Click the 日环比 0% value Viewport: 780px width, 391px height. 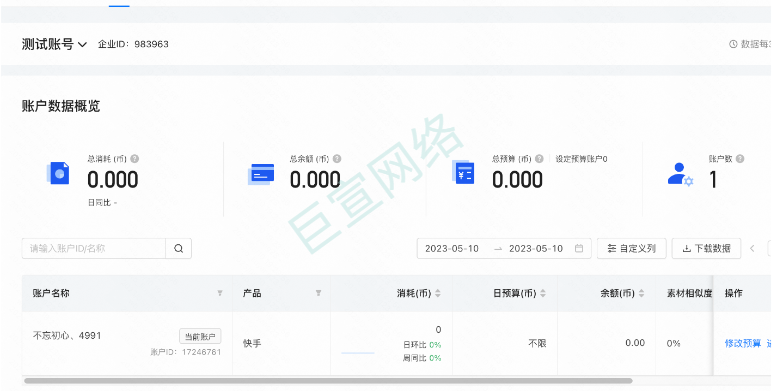435,344
